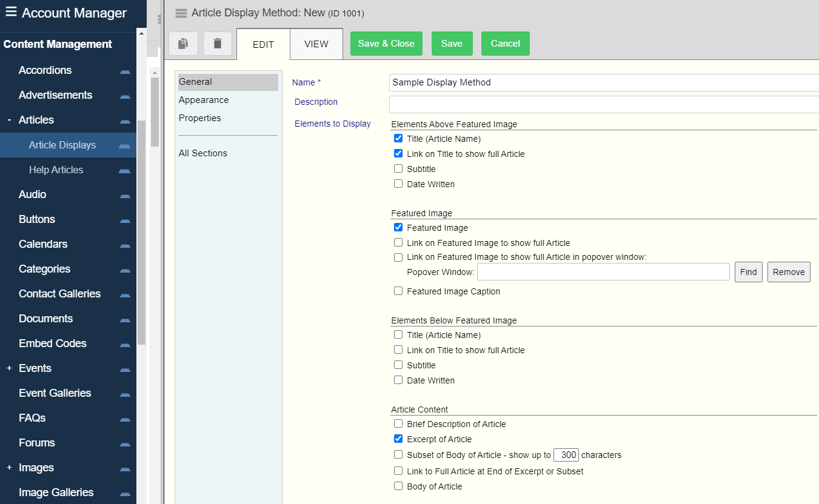This screenshot has height=504, width=819.
Task: Click the Save button
Action: coord(452,44)
